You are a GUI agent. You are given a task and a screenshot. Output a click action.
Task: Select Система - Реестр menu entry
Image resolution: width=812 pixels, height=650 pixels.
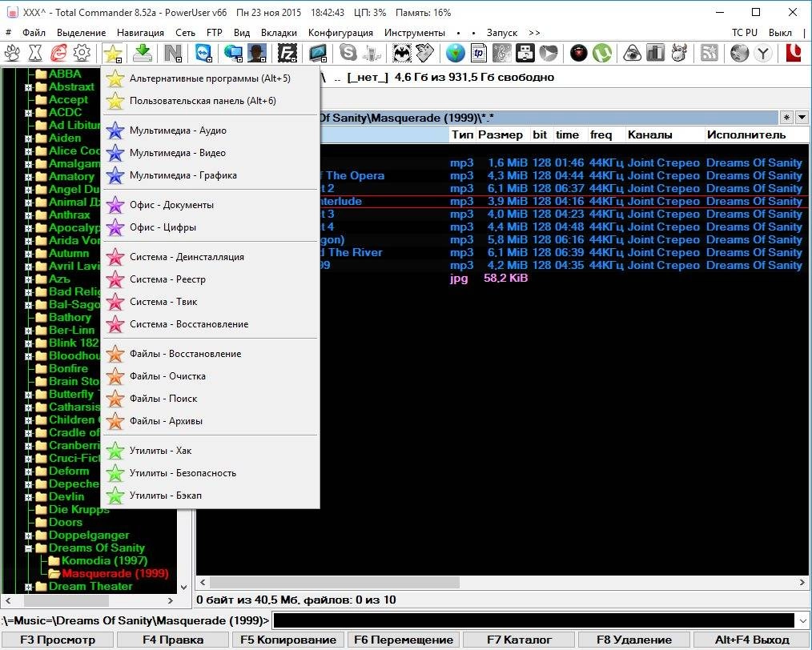pyautogui.click(x=211, y=279)
